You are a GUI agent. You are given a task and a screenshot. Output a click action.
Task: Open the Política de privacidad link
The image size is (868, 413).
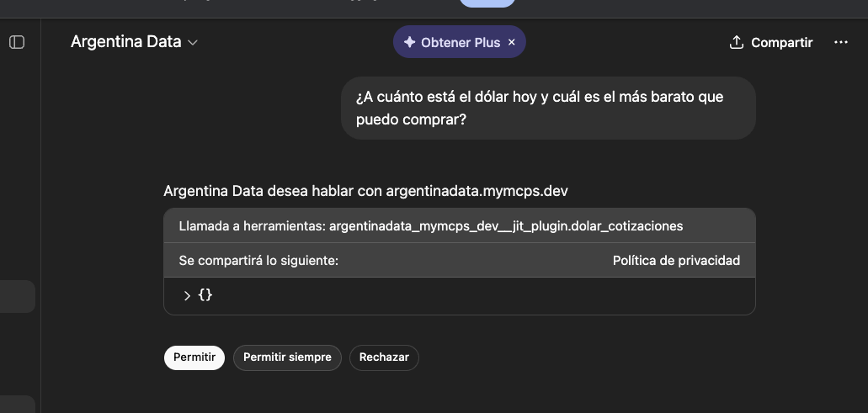click(x=676, y=261)
